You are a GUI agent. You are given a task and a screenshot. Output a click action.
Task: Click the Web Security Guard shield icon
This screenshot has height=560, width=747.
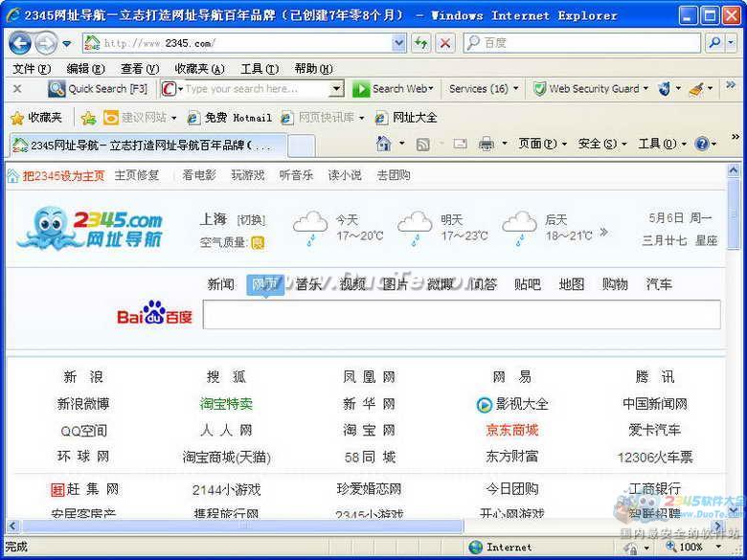[x=539, y=89]
